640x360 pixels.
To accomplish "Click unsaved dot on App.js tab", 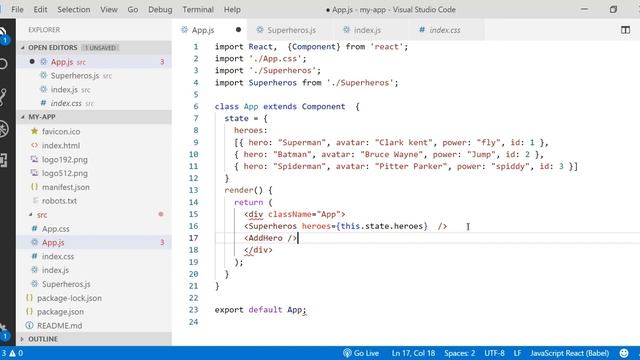I will 238,29.
